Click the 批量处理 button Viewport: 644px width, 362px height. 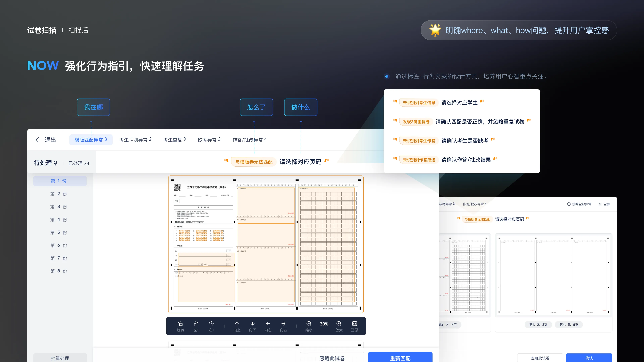point(60,358)
